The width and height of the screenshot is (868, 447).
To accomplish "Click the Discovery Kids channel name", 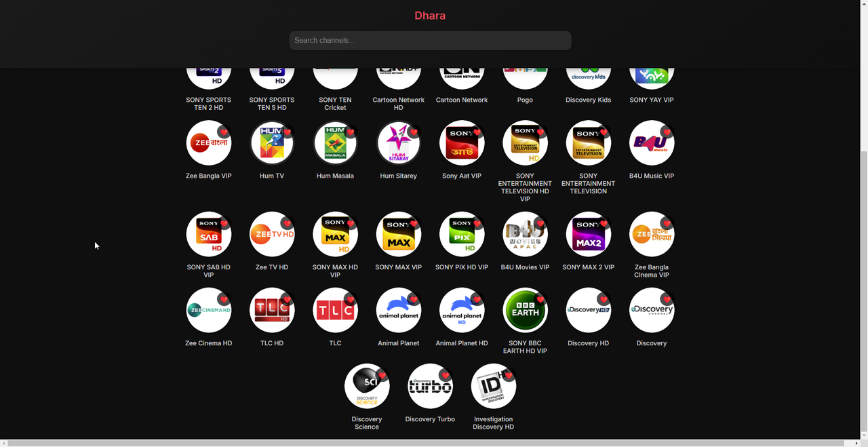I will pos(589,100).
